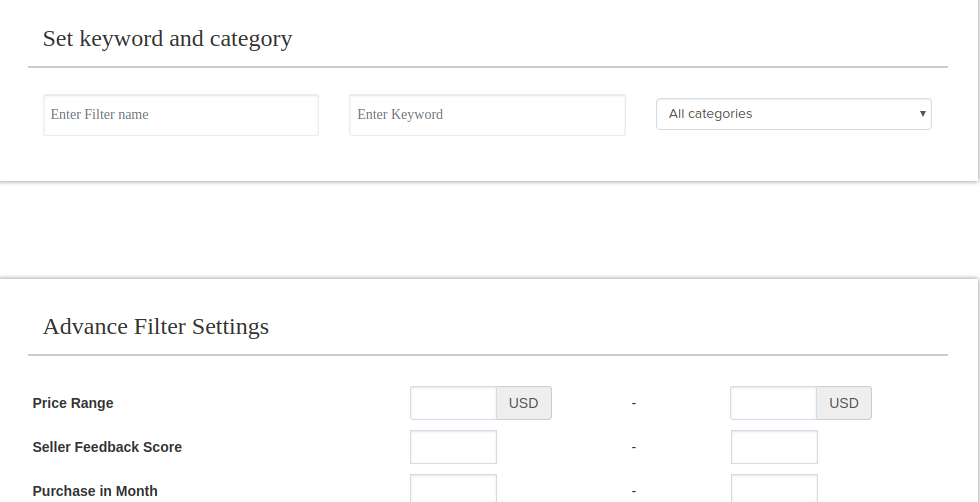Select the minimum Seller Feedback Score field
The height and width of the screenshot is (502, 980).
tap(453, 447)
